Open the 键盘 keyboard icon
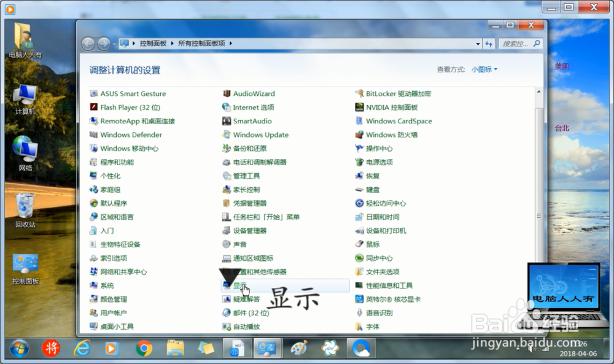Viewport: 614px width, 364px height. click(x=359, y=190)
